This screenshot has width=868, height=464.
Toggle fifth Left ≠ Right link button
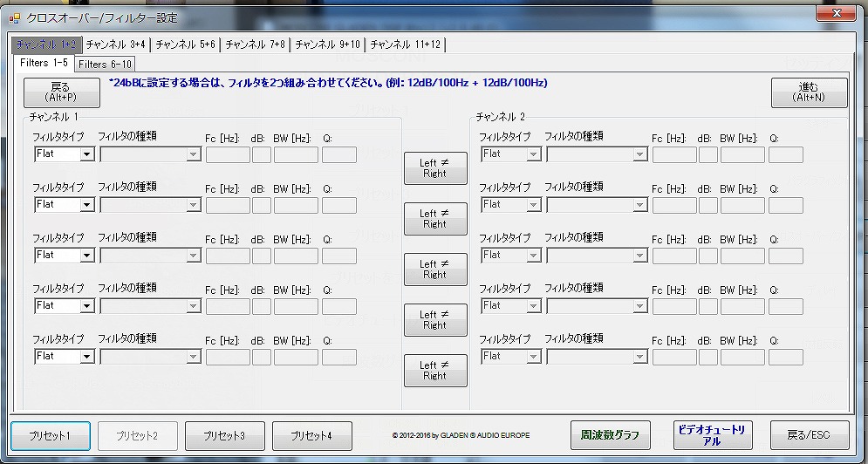[435, 371]
